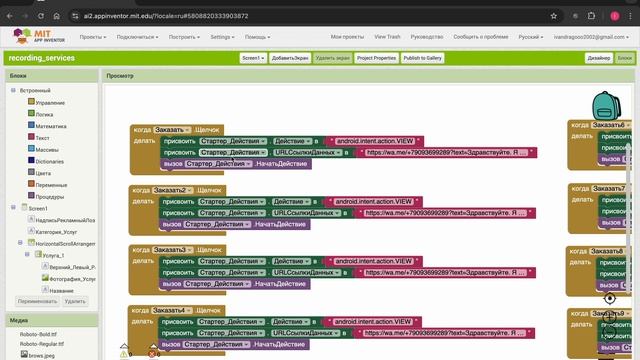Select Верхний_Левый component

pos(72,267)
